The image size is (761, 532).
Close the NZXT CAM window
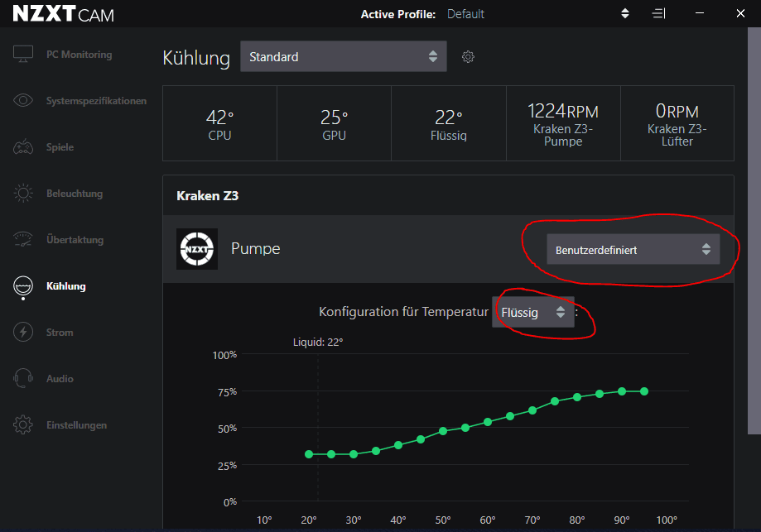[740, 13]
